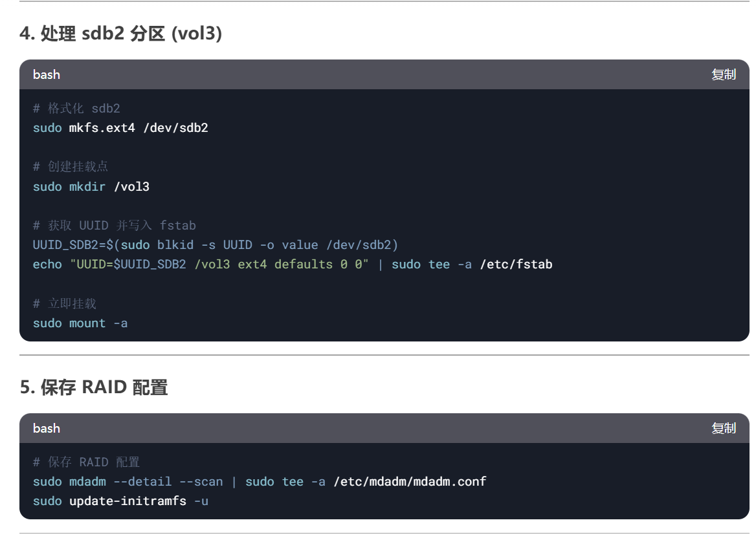The image size is (756, 551).
Task: Copy the RAID configuration code block
Action: click(x=723, y=428)
